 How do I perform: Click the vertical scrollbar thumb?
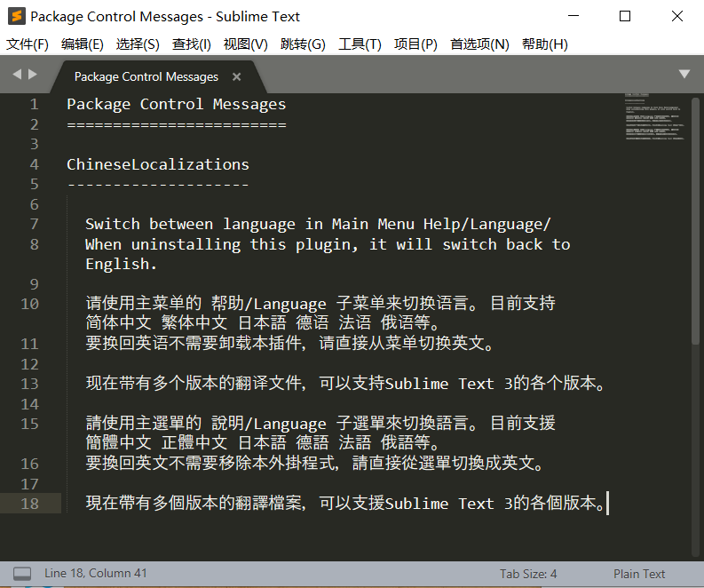tap(695, 221)
